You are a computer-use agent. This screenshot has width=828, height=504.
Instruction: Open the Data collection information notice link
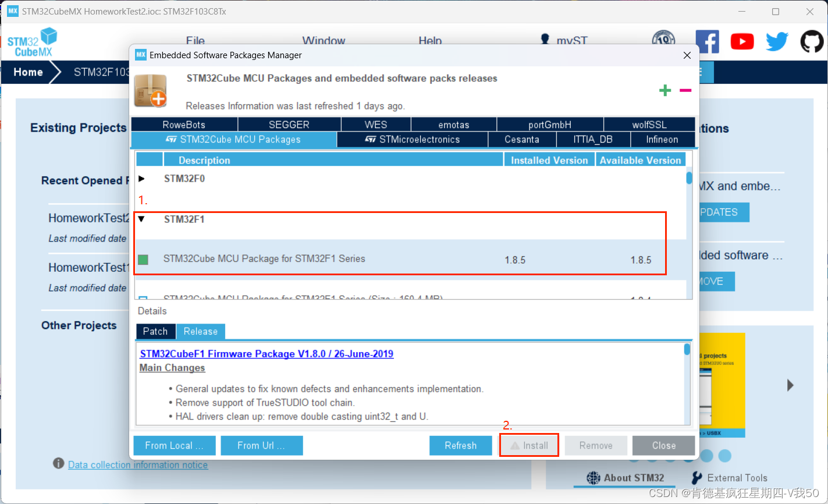coord(138,464)
